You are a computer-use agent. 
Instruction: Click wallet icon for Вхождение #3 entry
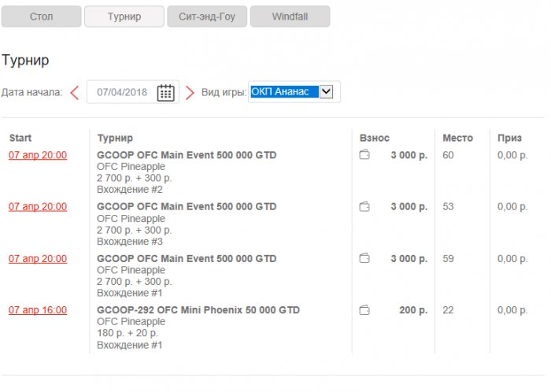(364, 207)
